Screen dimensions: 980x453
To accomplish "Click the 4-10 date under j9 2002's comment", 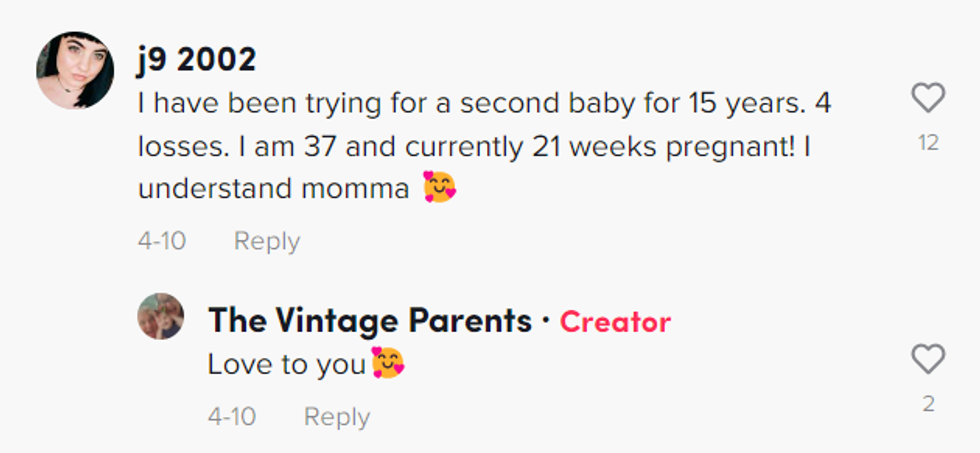I will click(x=162, y=241).
